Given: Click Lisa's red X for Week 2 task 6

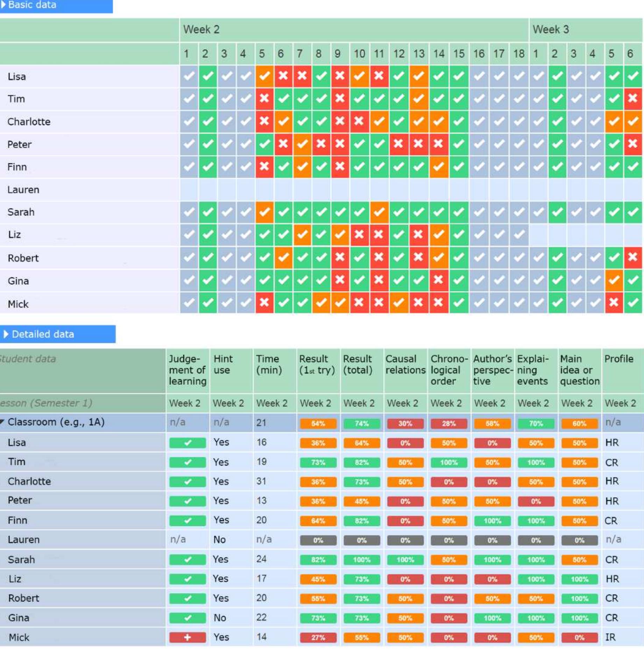Looking at the screenshot, I should 283,76.
